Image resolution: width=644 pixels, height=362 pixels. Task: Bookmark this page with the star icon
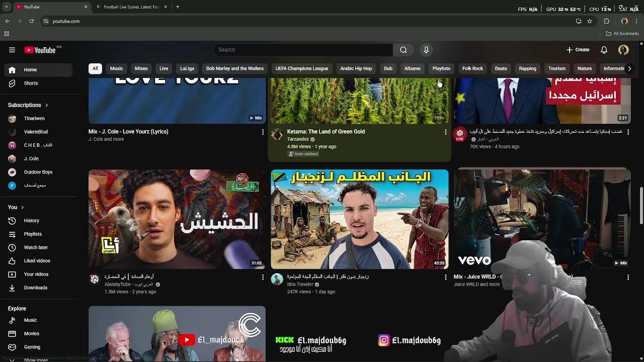click(590, 21)
